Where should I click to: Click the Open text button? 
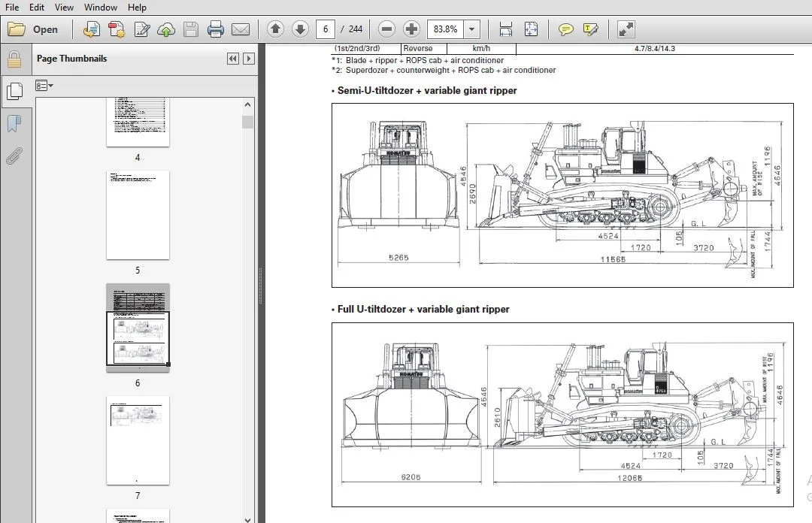point(45,29)
